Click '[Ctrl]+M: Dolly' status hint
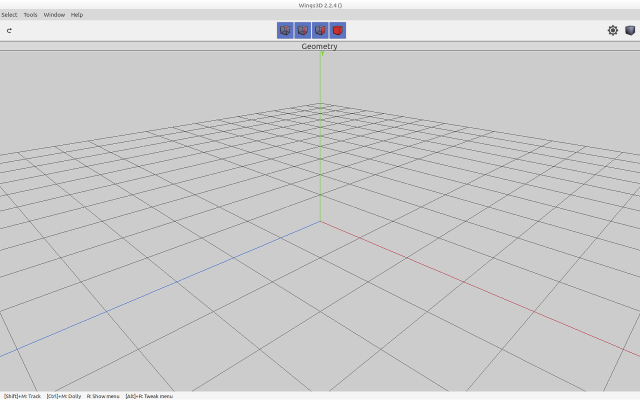Screen dimensions: 640x400 [64, 396]
